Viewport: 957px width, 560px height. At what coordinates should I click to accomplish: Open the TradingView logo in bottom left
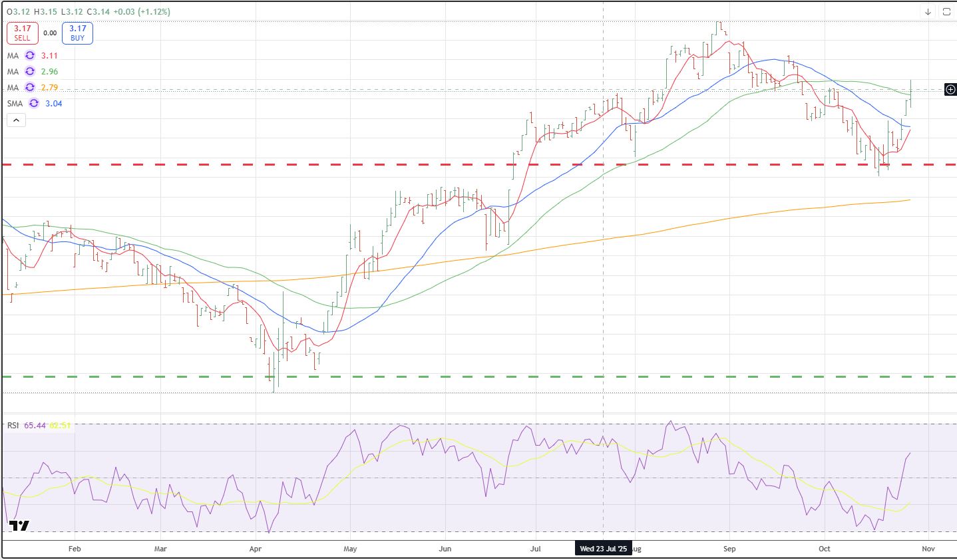tap(20, 525)
